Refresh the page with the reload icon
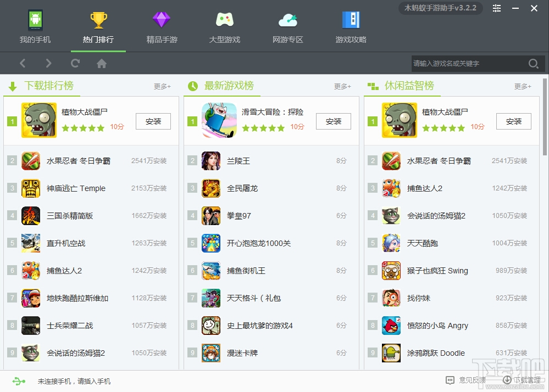The height and width of the screenshot is (392, 549). click(75, 63)
